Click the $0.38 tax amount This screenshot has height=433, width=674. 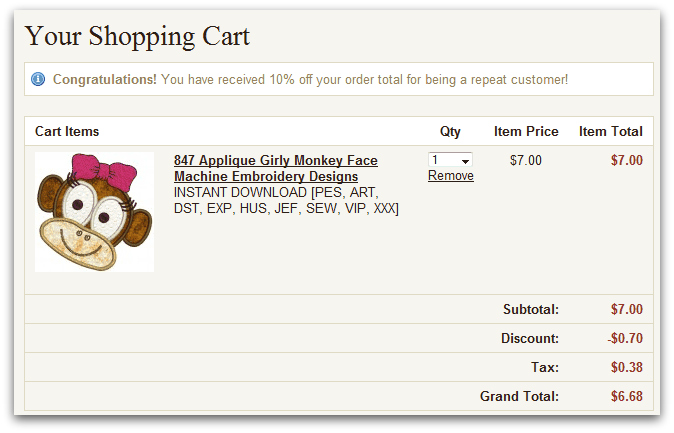pyautogui.click(x=626, y=367)
